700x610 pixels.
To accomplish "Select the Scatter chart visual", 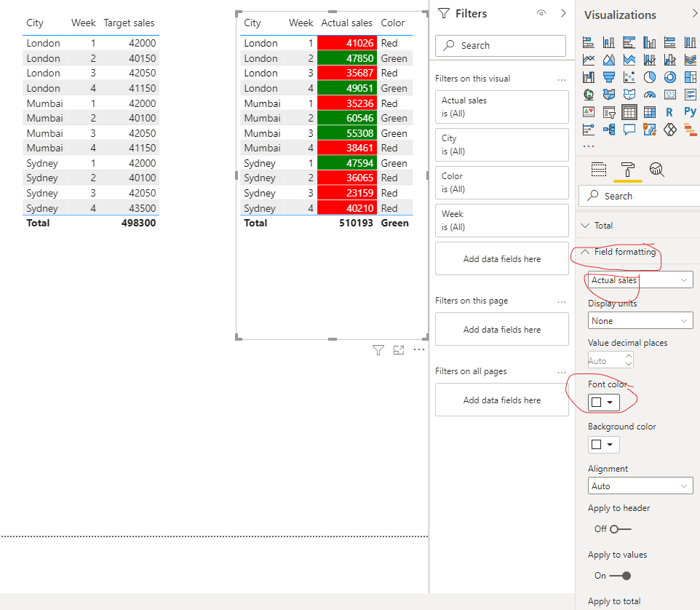I will [629, 77].
